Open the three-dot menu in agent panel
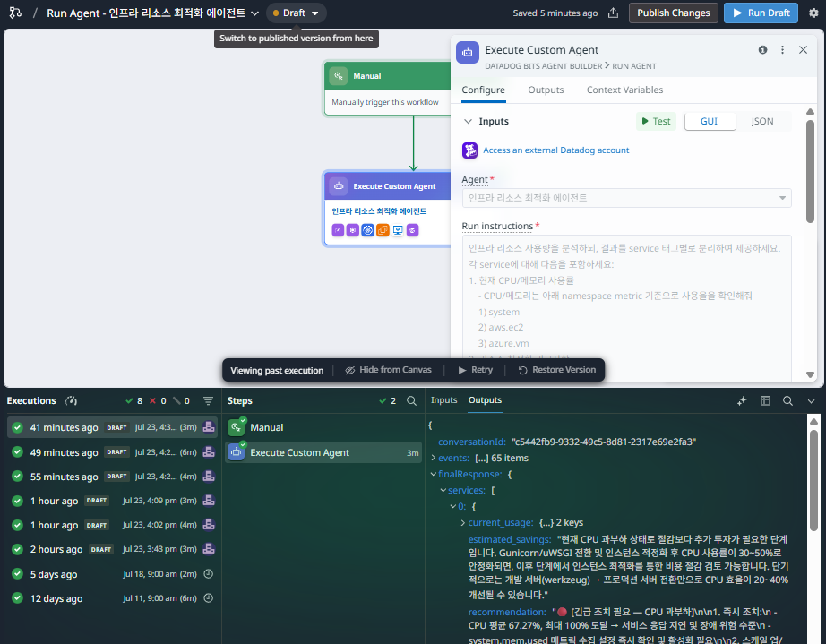Screen dimensions: 826x644 [782, 49]
